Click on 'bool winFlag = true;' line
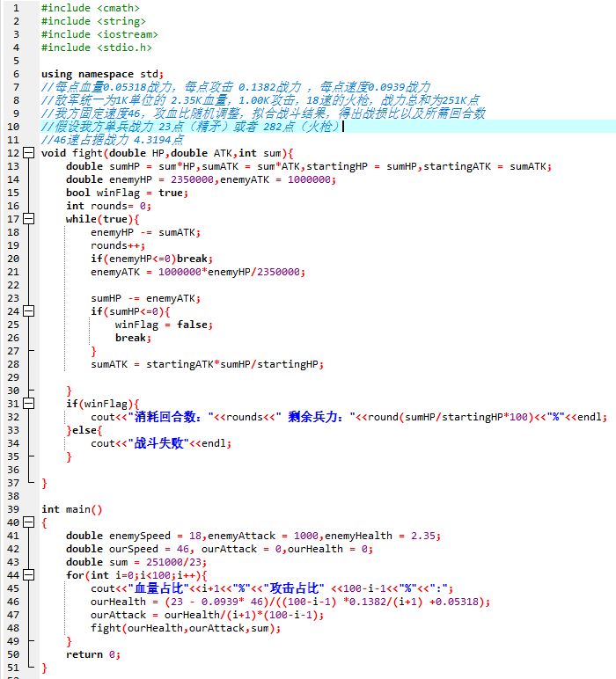Image resolution: width=616 pixels, height=679 pixels. 127,193
